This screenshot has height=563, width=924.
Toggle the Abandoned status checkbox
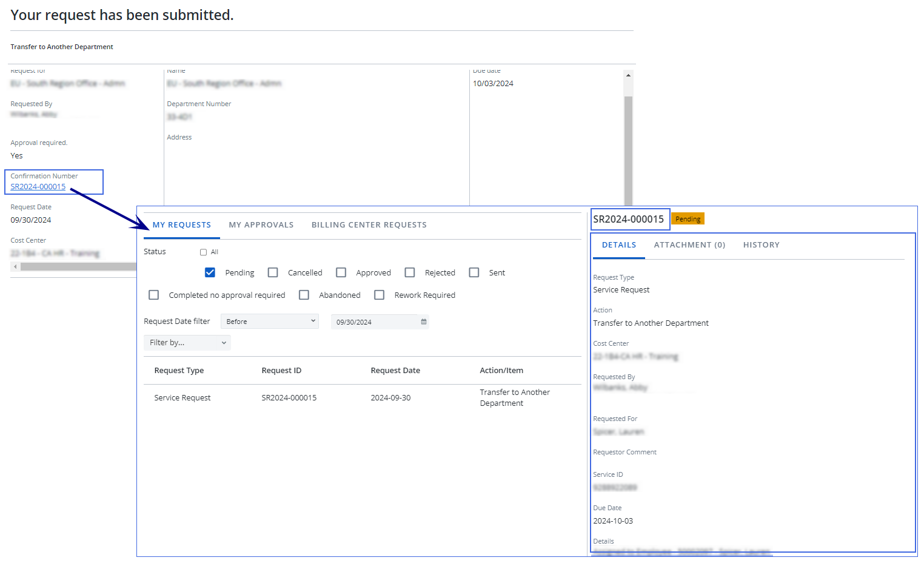pyautogui.click(x=304, y=295)
